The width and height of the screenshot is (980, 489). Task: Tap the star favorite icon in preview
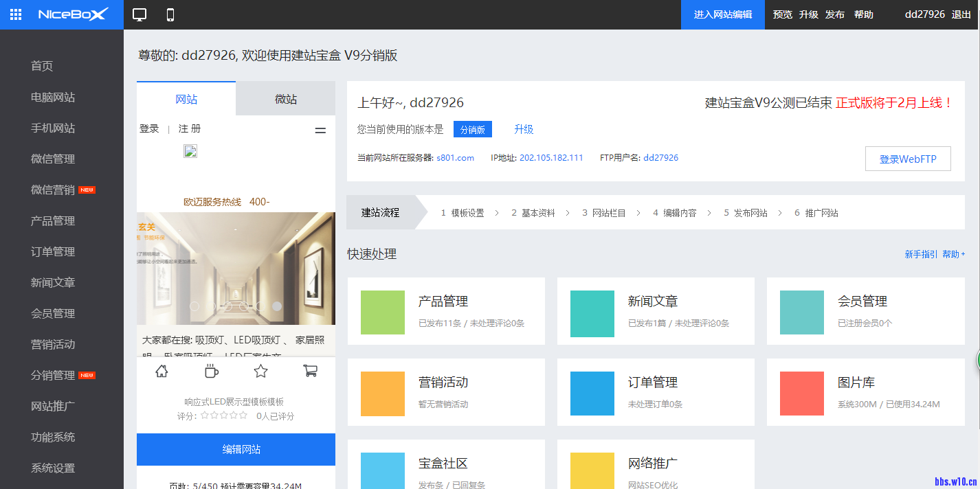coord(260,372)
